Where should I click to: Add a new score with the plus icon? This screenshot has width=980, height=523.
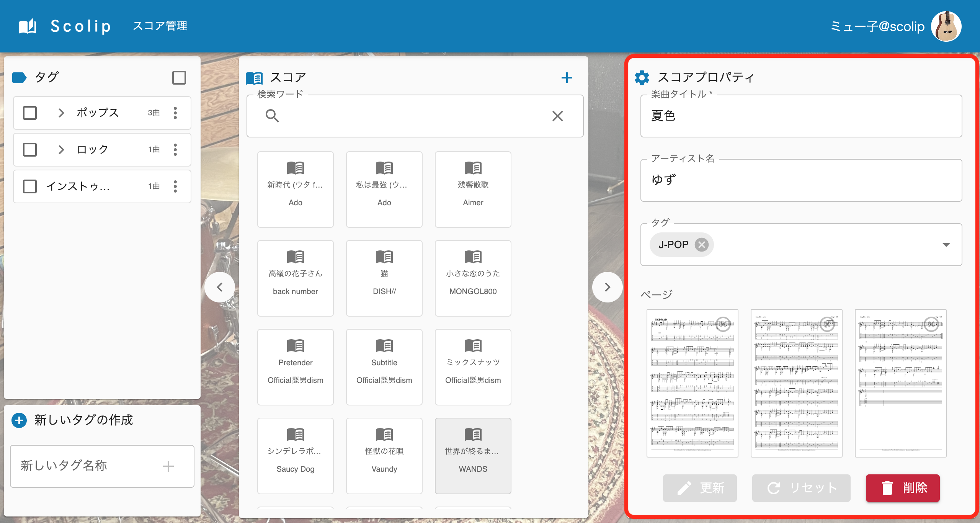tap(567, 78)
